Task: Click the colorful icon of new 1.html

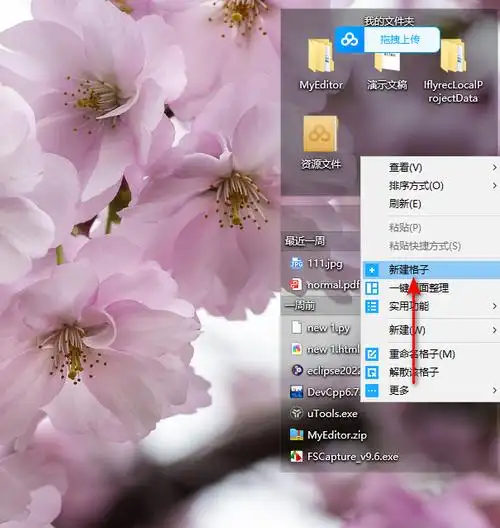Action: click(296, 349)
